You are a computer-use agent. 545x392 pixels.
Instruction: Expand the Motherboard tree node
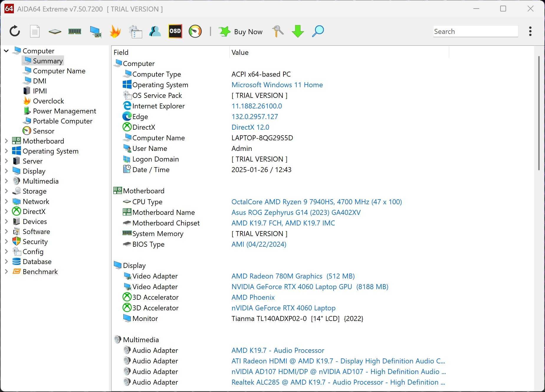click(x=6, y=141)
